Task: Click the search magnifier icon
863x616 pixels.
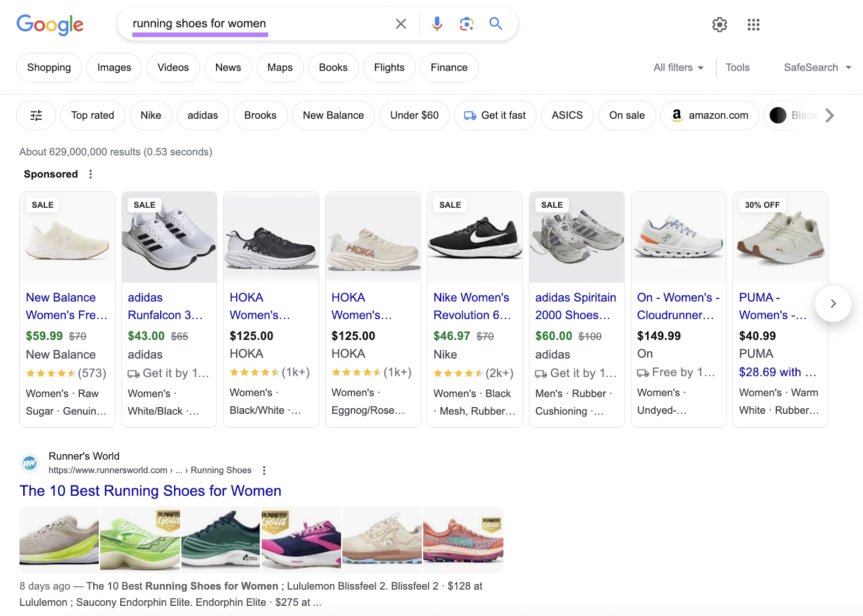Action: tap(495, 24)
